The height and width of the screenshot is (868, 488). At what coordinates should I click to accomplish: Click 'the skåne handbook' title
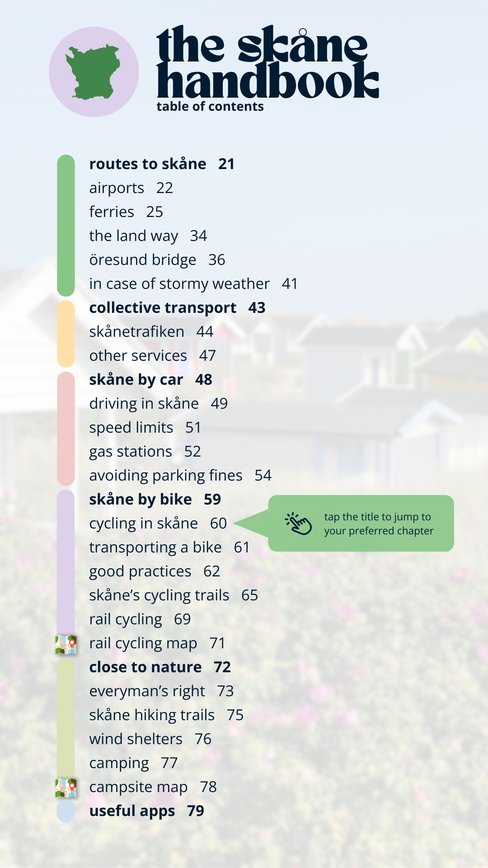click(267, 62)
